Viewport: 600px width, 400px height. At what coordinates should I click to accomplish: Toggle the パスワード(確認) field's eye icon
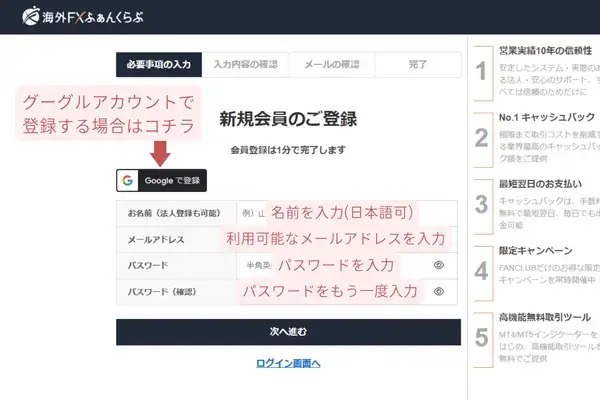[x=439, y=292]
